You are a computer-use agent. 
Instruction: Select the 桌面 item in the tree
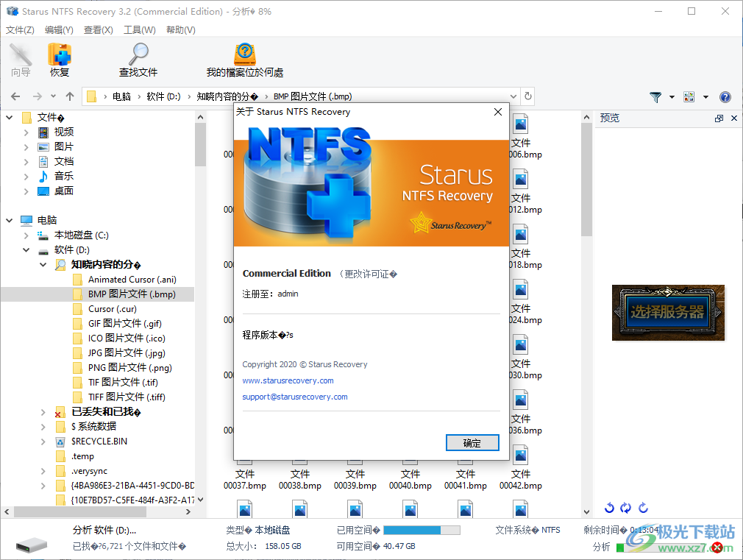click(56, 191)
